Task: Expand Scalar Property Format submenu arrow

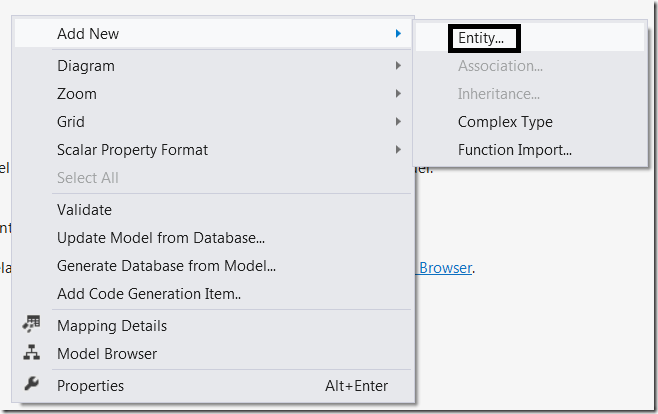Action: pos(398,150)
